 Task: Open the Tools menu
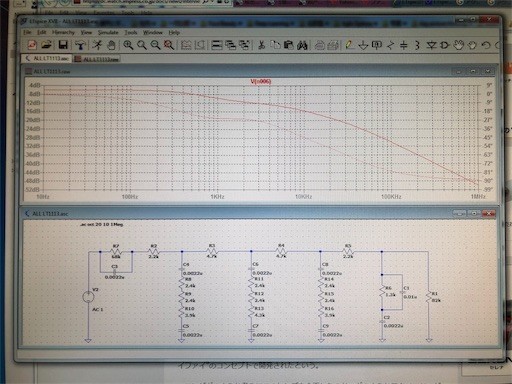click(131, 32)
